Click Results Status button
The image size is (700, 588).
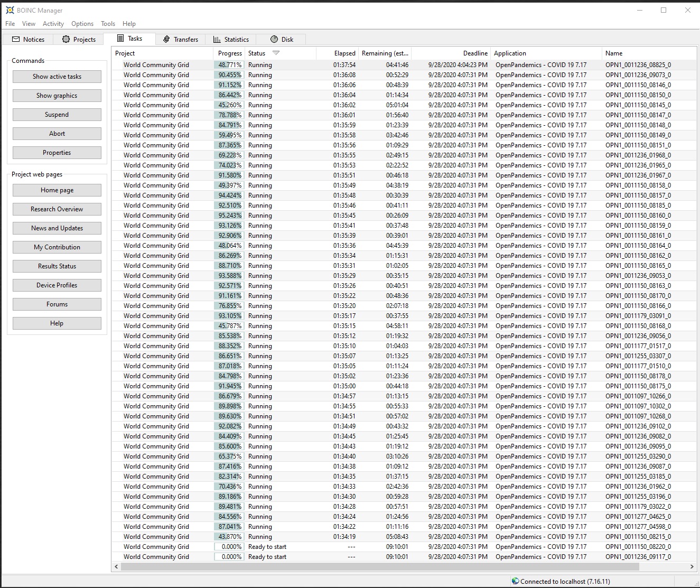tap(57, 266)
